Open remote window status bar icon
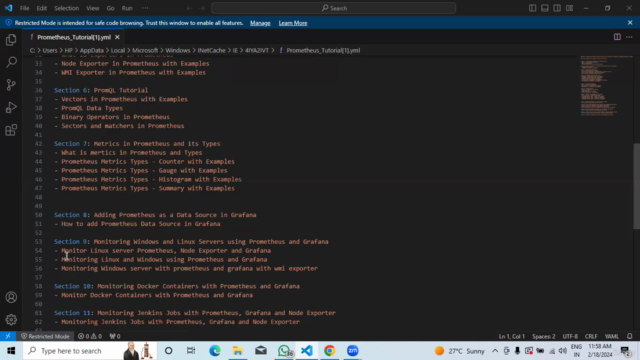 pos(8,336)
